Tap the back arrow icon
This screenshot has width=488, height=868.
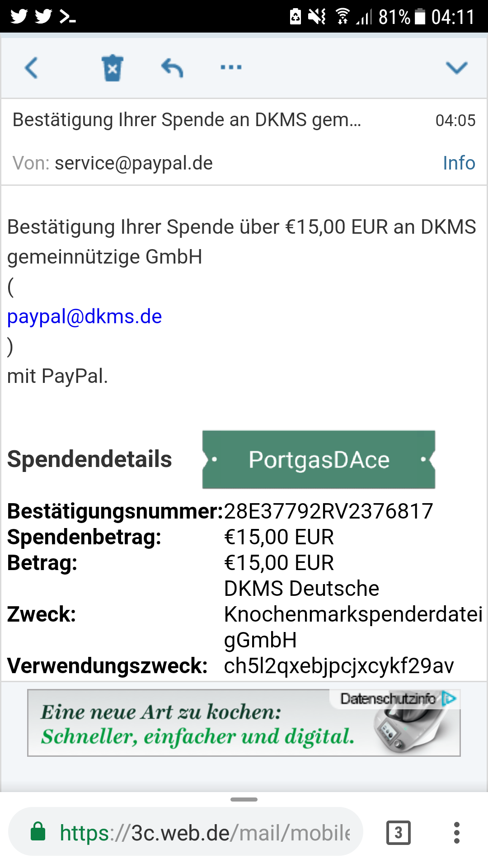click(x=31, y=68)
